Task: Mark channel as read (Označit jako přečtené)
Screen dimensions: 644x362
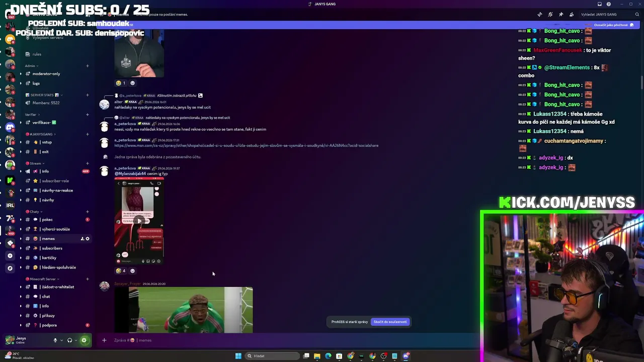Action: click(614, 25)
